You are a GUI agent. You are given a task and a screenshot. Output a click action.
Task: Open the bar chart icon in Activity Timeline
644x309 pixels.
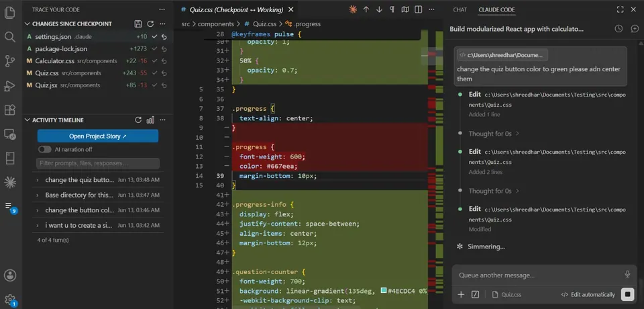pos(151,120)
